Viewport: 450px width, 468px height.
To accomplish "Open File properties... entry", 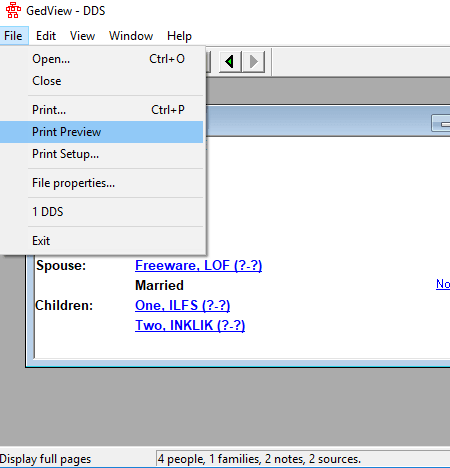I will 102,183.
